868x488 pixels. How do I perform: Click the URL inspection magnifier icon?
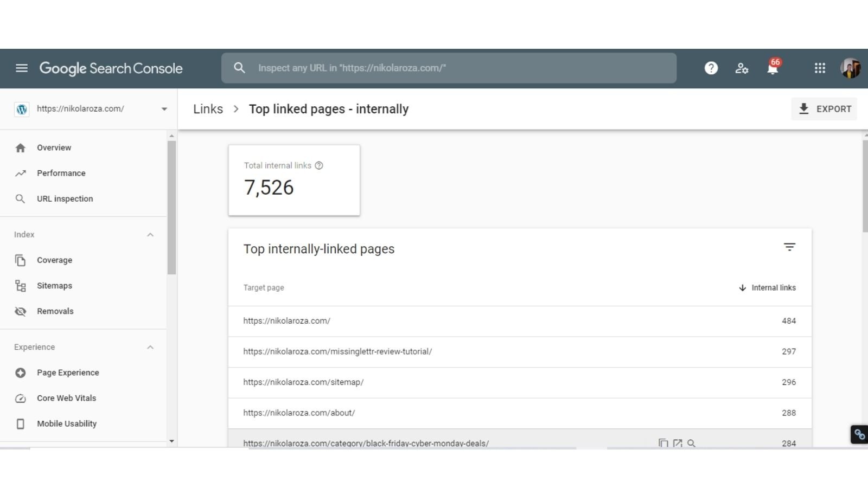[21, 199]
